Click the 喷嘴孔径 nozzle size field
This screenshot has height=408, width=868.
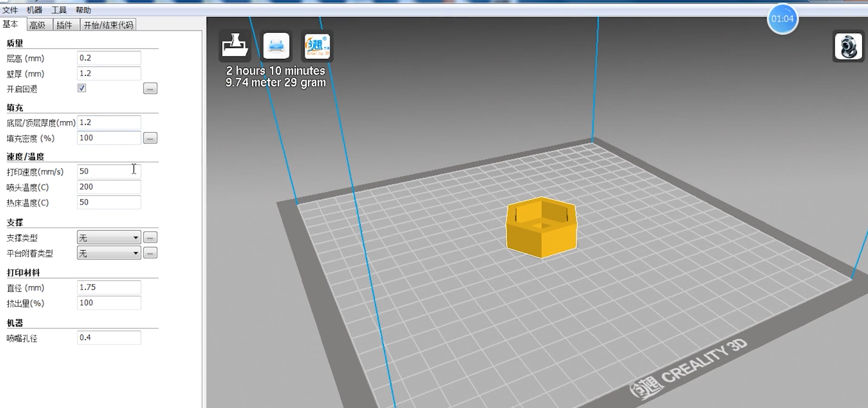[x=108, y=338]
